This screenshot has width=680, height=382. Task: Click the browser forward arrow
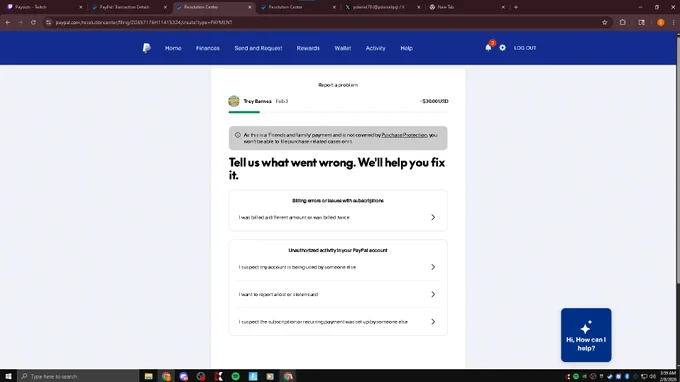pyautogui.click(x=20, y=22)
